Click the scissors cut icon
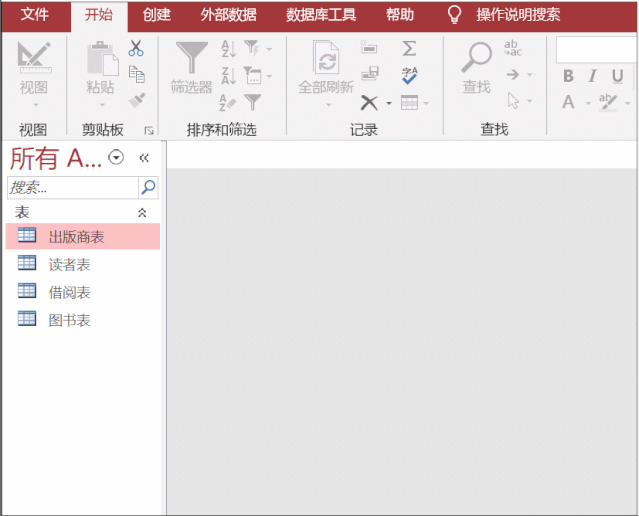 [x=137, y=48]
